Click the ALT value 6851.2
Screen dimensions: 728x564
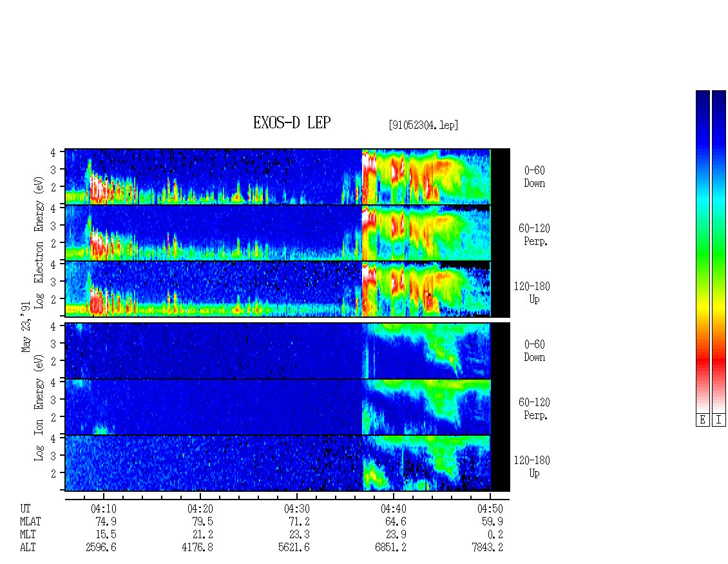391,547
